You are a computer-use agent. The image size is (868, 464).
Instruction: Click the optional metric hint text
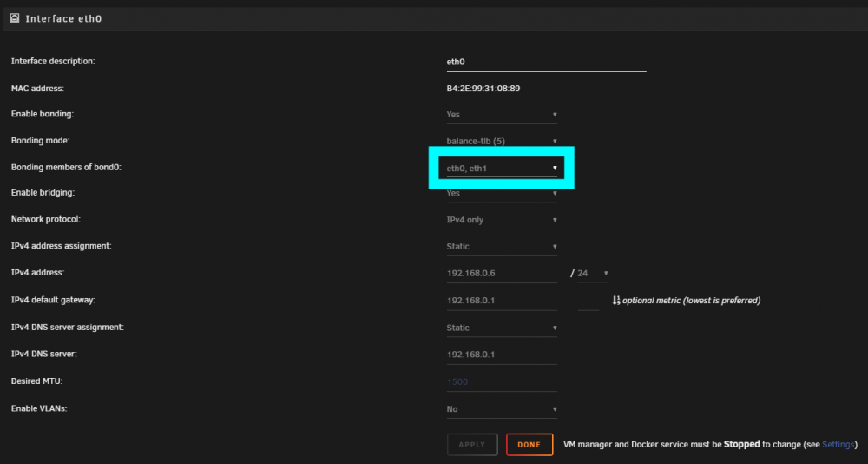click(692, 301)
